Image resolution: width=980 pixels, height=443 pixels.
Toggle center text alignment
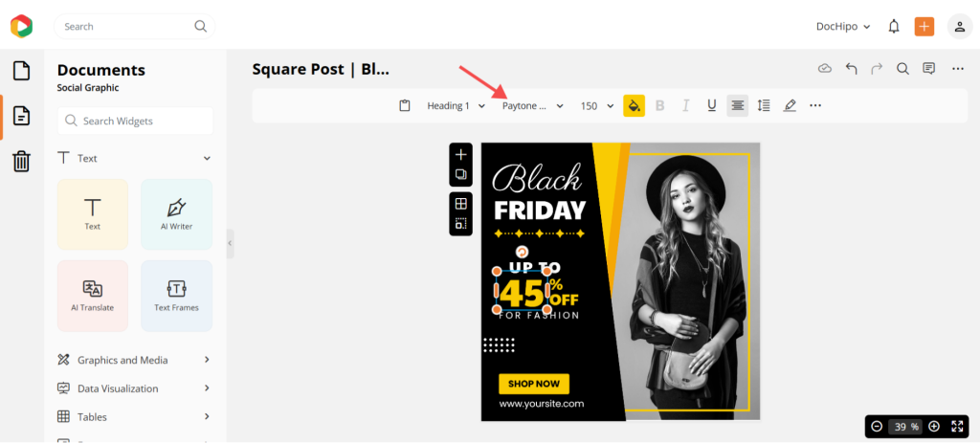[x=738, y=105]
